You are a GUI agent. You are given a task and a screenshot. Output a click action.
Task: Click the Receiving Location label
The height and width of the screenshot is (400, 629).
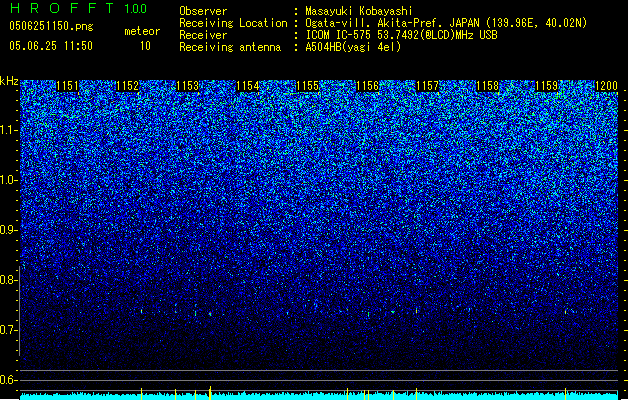tap(233, 23)
